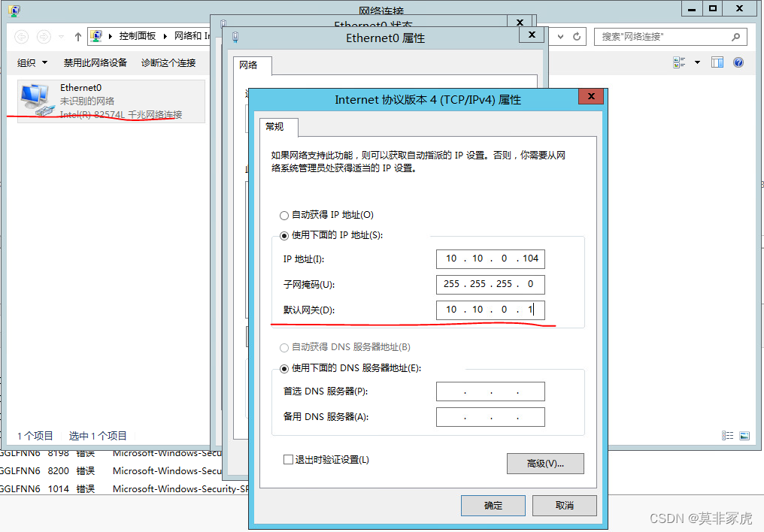
Task: Go up one folder level with Up arrow
Action: pyautogui.click(x=78, y=37)
